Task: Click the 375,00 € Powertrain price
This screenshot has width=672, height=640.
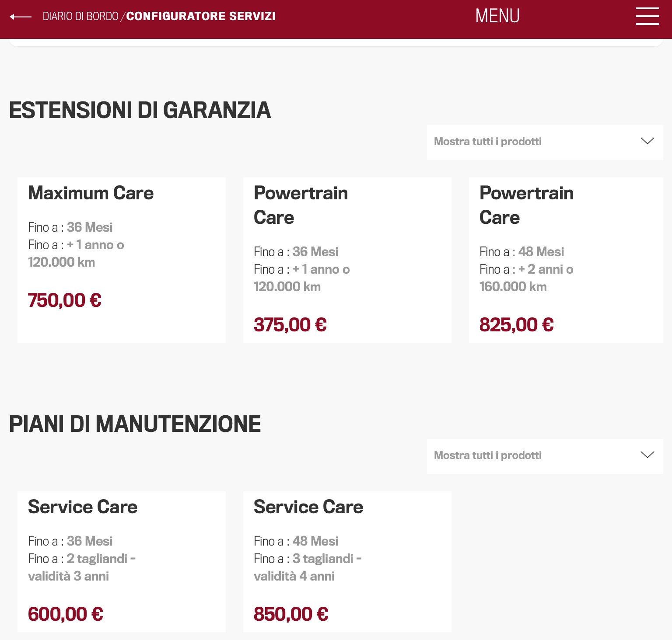Action: click(x=290, y=325)
